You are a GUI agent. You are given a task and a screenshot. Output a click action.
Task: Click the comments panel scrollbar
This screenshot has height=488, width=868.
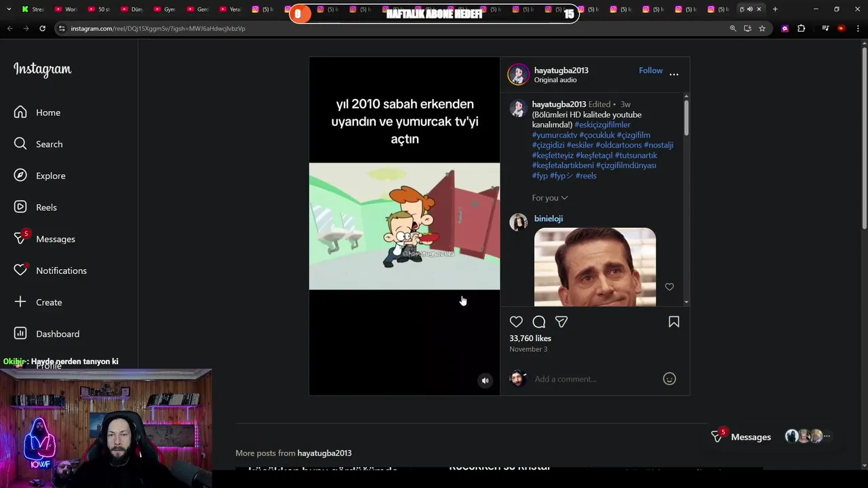click(x=686, y=117)
